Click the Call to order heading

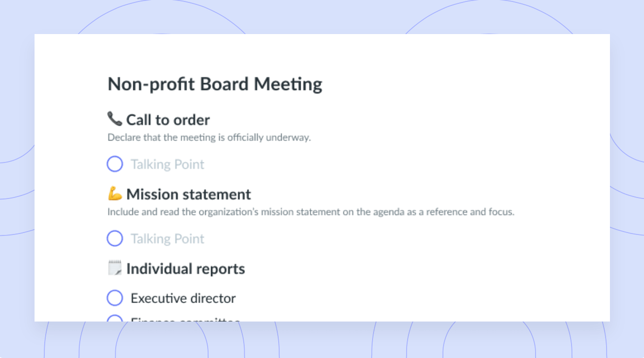pos(168,120)
